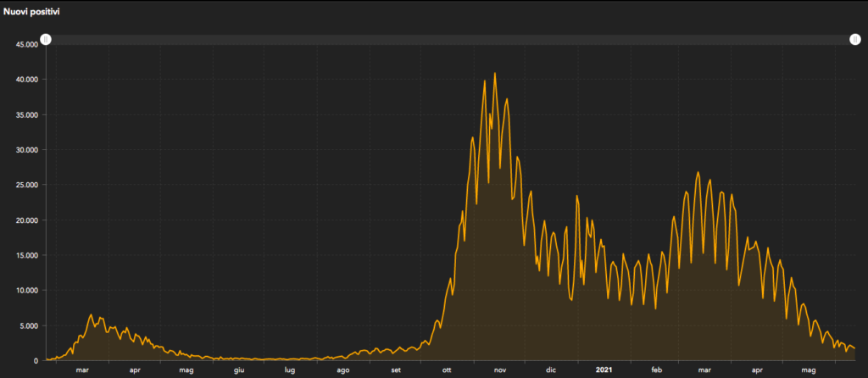Viewport: 868px width, 378px height.
Task: Select the 'ago' month label on x-axis
Action: [342, 370]
